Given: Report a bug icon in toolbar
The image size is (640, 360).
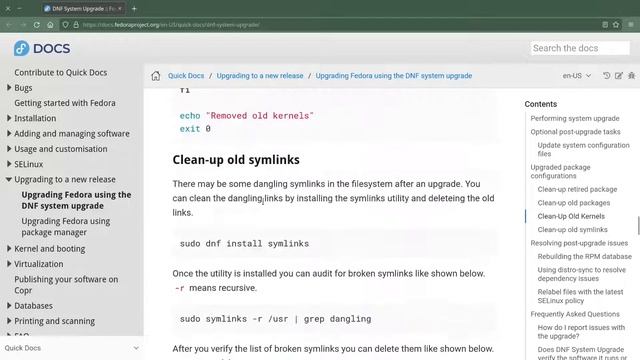Looking at the screenshot, I should (631, 76).
